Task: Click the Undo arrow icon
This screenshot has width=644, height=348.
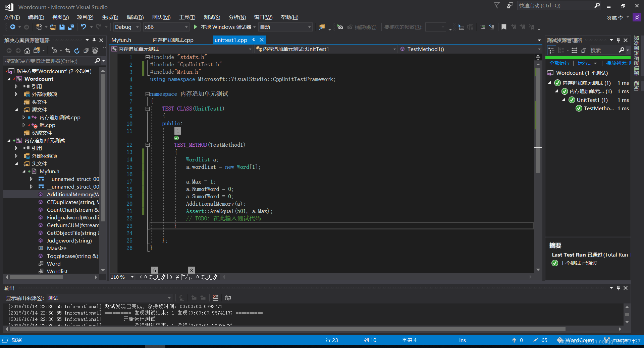Action: click(84, 27)
